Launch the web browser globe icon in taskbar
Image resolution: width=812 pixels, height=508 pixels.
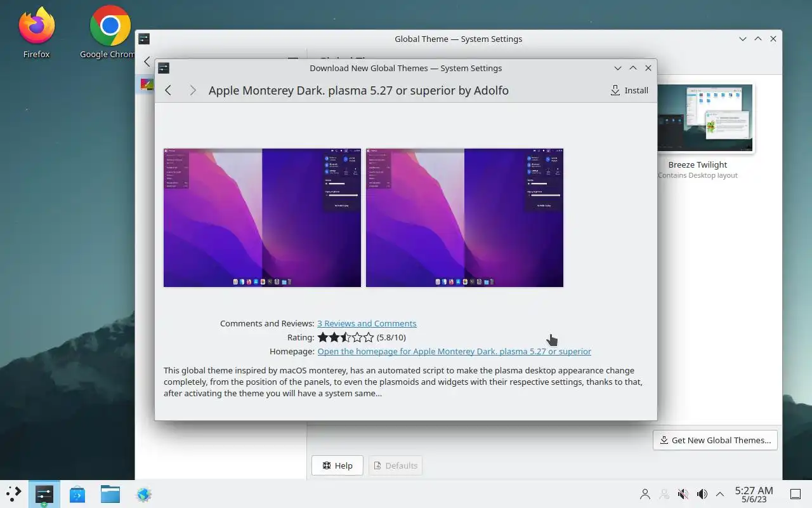click(144, 494)
